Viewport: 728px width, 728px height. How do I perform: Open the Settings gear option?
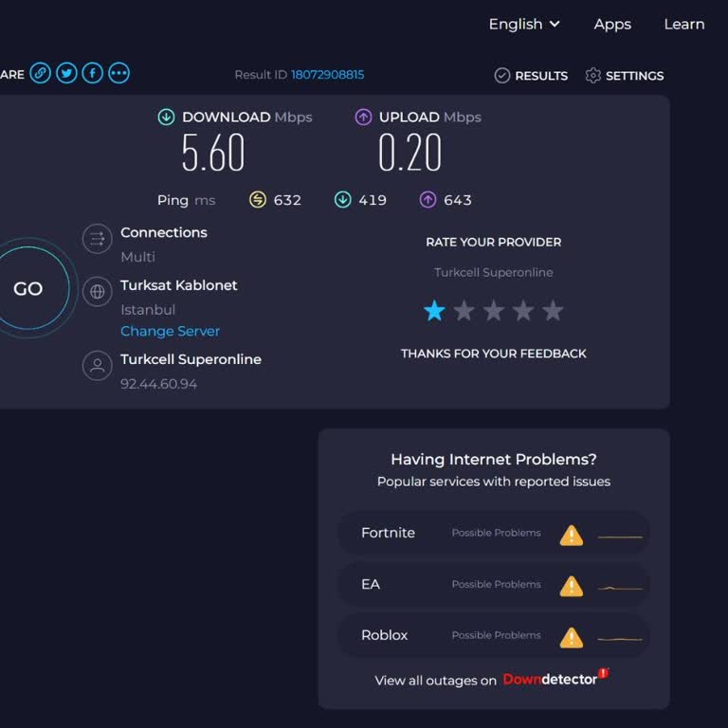tap(625, 76)
